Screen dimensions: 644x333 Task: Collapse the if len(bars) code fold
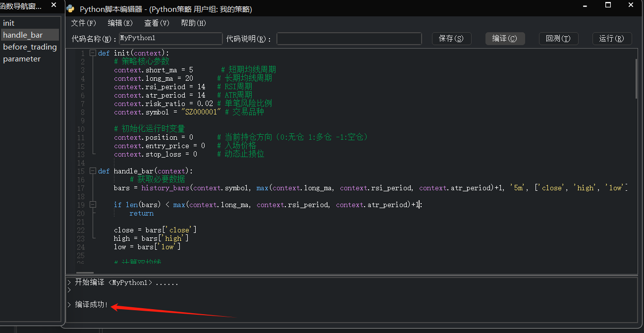click(92, 205)
